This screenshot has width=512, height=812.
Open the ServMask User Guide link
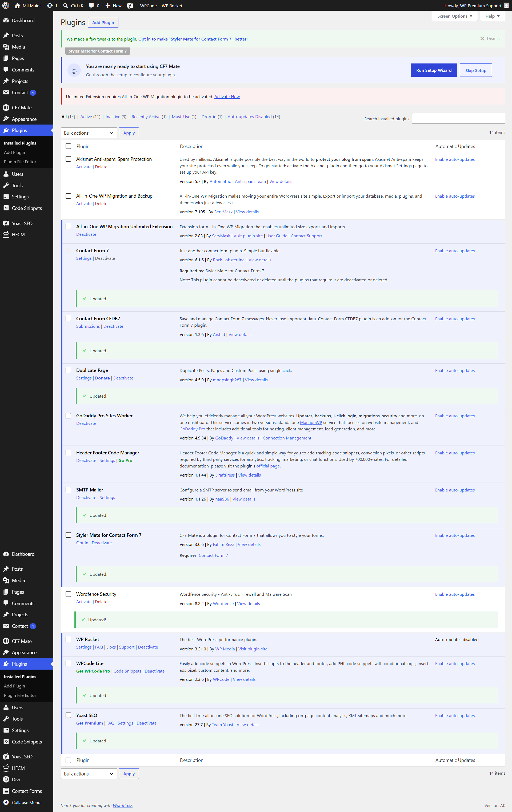pos(277,236)
